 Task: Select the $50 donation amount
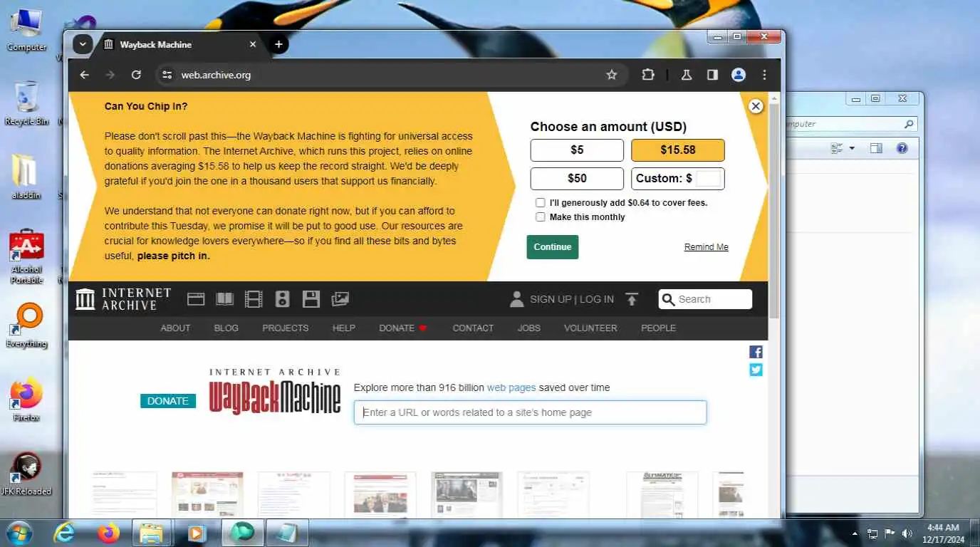[x=577, y=179]
